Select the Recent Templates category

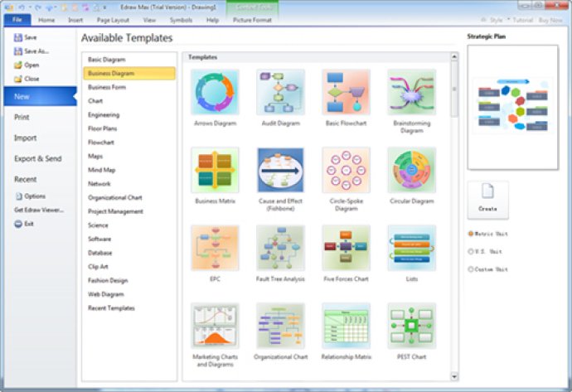point(129,308)
